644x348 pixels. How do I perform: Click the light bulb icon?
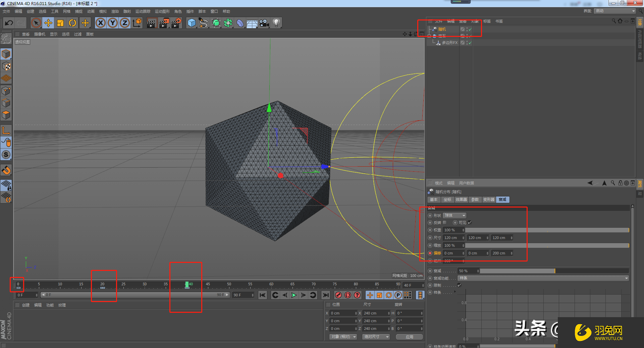(x=276, y=23)
